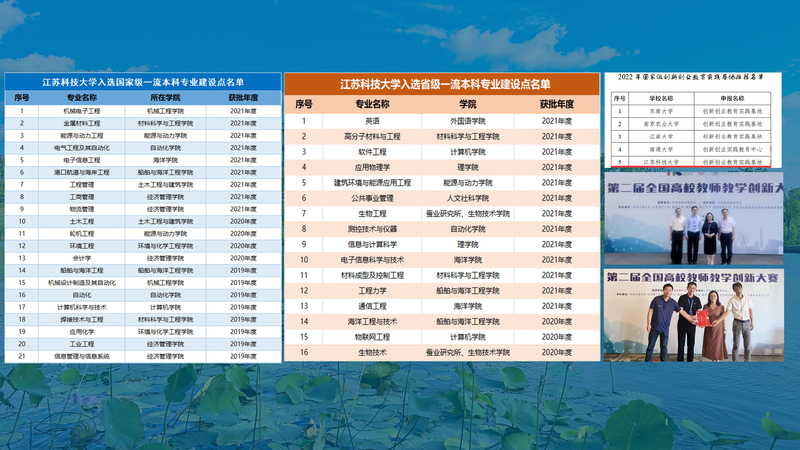The height and width of the screenshot is (450, 800).
Task: Click the 会计学 cell in blue table
Action: 82,257
